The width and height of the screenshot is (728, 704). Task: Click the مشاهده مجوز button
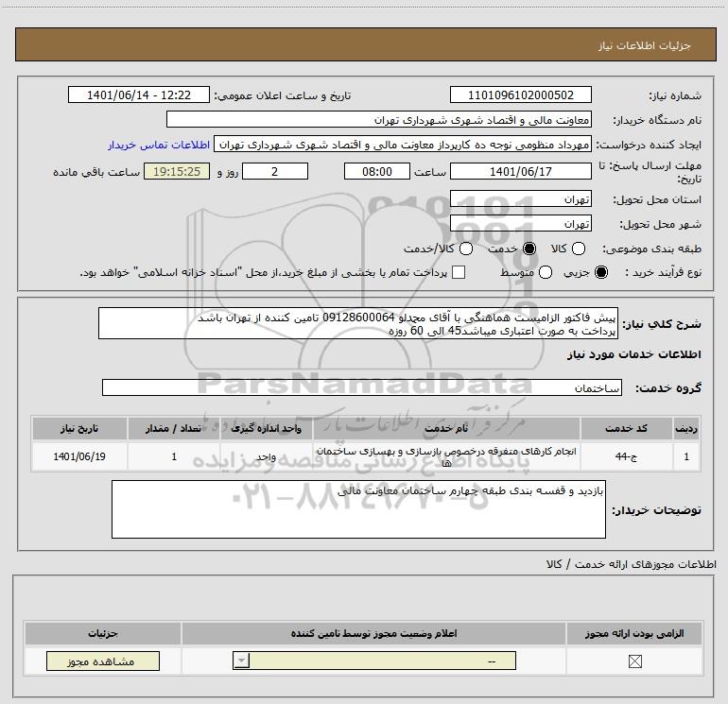pos(103,661)
